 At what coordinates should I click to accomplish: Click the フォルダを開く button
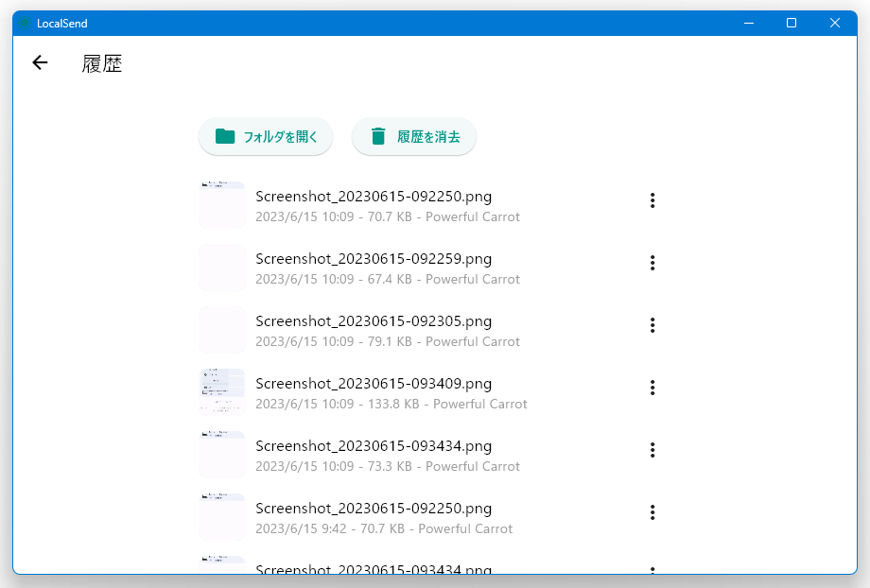(266, 136)
